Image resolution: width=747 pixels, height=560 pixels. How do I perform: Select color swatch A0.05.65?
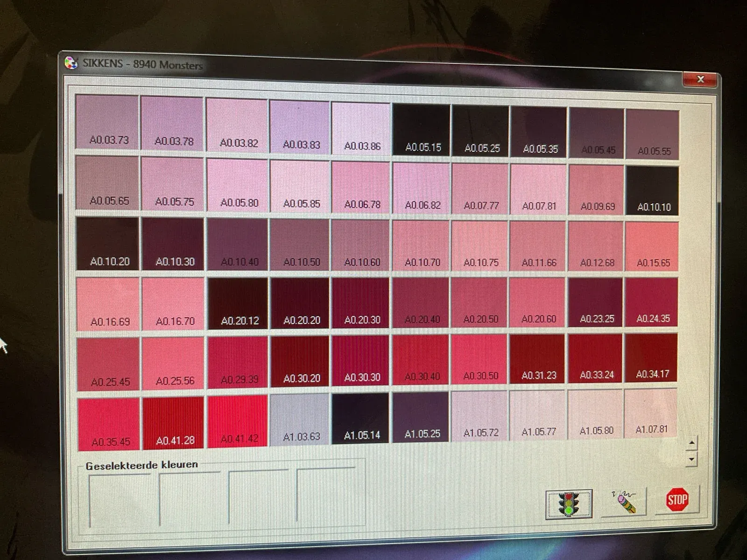(x=108, y=183)
